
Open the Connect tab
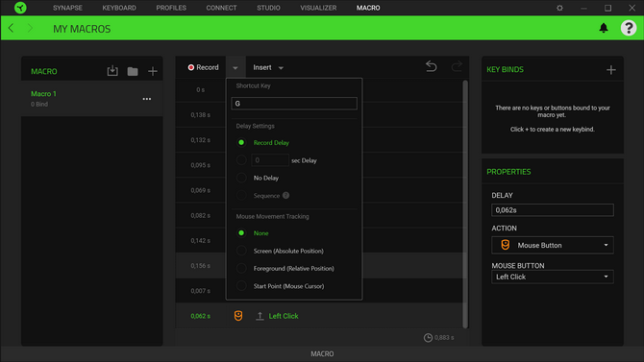[221, 8]
